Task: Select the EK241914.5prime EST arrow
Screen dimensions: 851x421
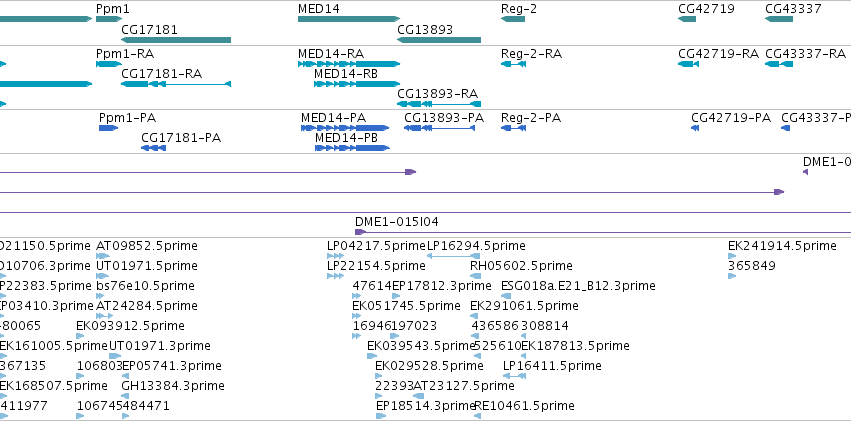Action: (732, 256)
